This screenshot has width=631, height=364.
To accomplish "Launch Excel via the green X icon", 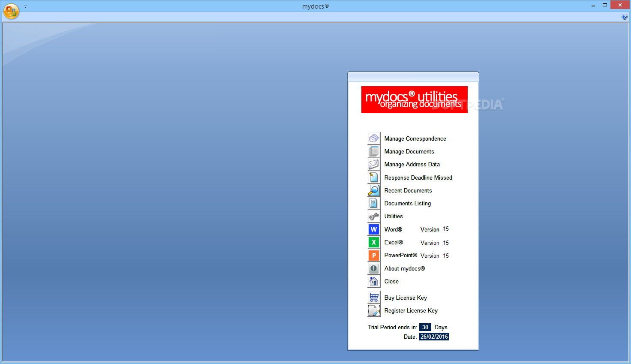I will pos(374,242).
